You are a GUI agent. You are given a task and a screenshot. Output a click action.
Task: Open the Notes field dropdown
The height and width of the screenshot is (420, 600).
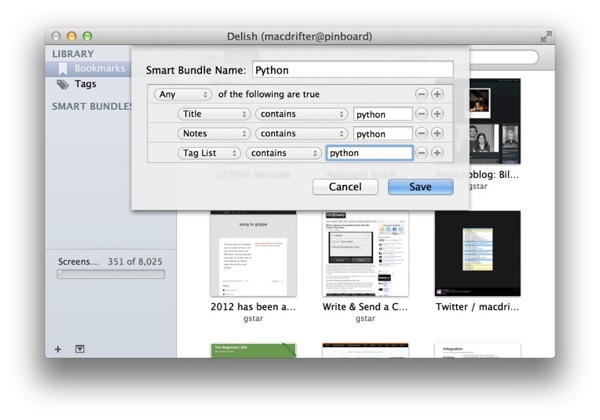click(214, 133)
